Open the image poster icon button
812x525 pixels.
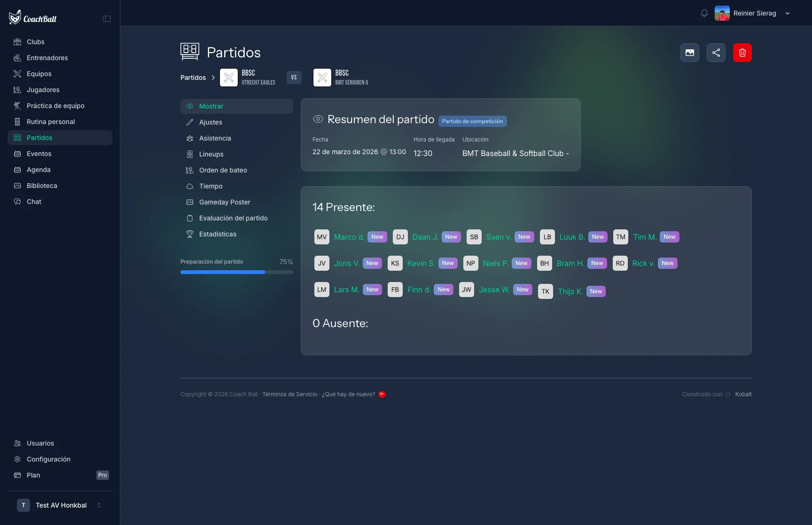point(689,53)
